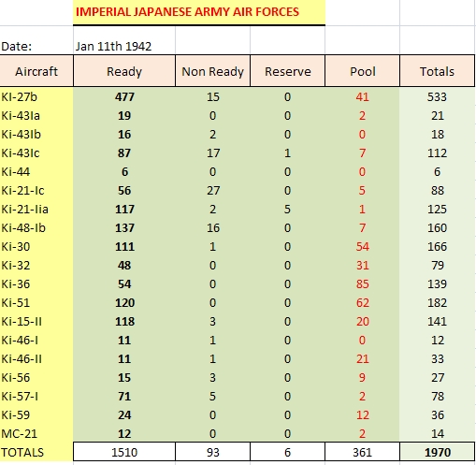Image resolution: width=476 pixels, height=465 pixels.
Task: Select the Pool value 41 for KI-27b
Action: click(x=362, y=97)
